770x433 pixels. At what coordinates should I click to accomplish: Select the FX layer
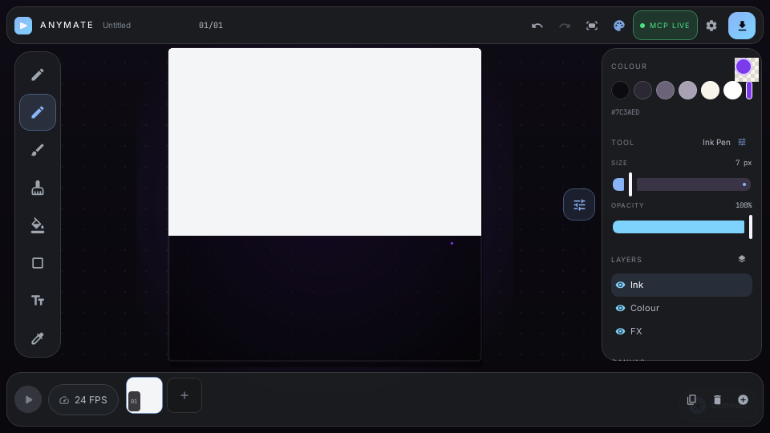coord(681,331)
